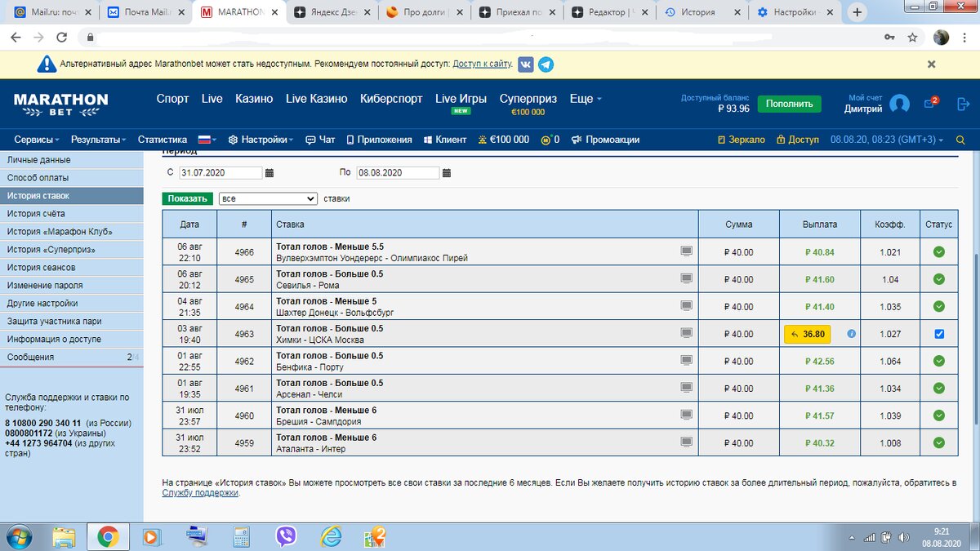Go to the Спорт section
This screenshot has height=551, width=980.
[x=172, y=99]
